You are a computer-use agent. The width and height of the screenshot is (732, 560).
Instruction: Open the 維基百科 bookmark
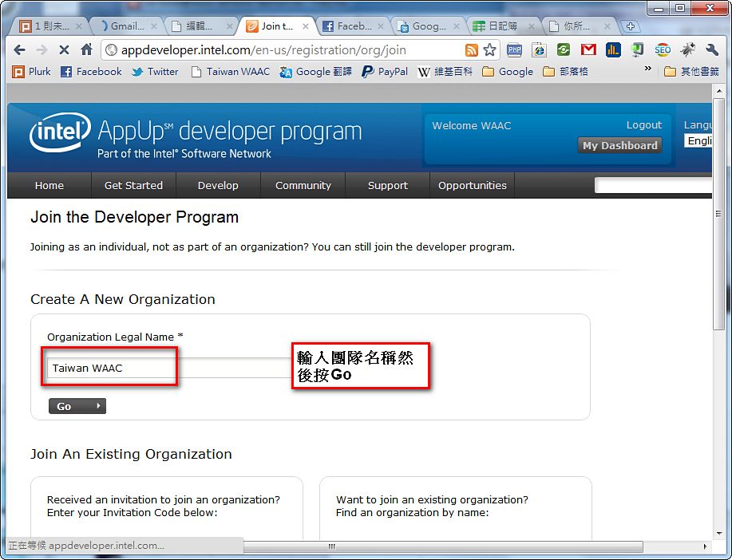[x=445, y=72]
